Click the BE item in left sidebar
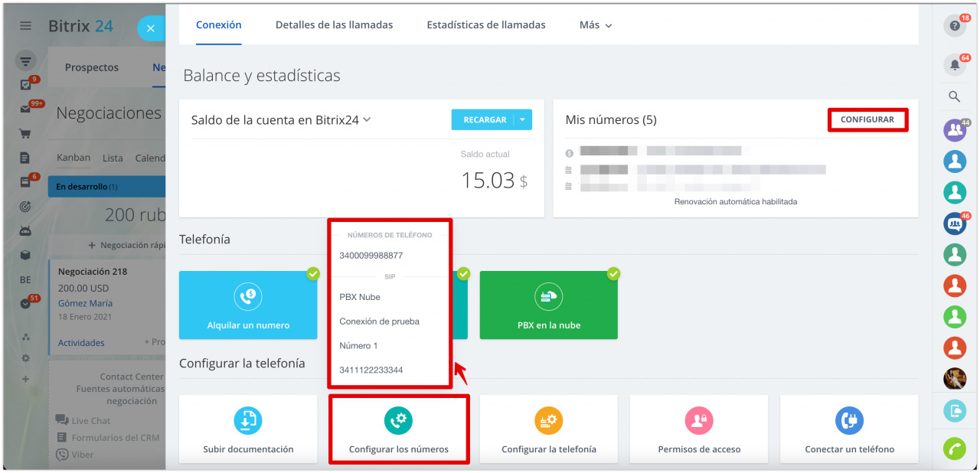Image resolution: width=980 pixels, height=473 pixels. [x=25, y=279]
